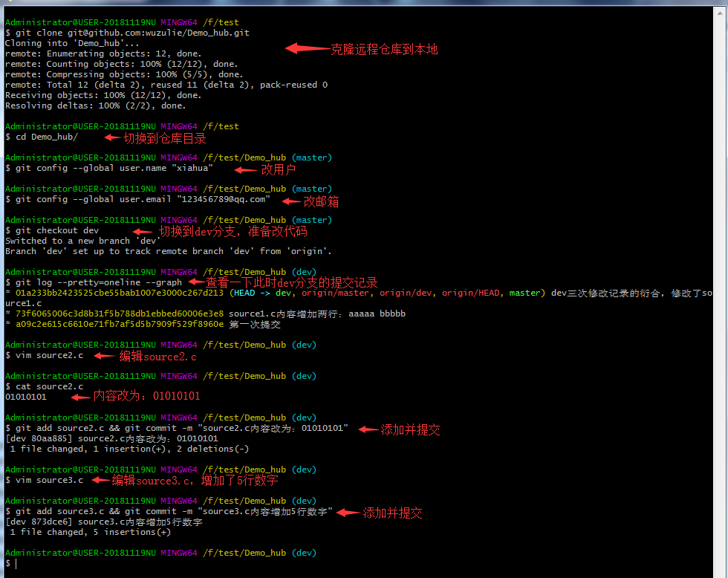
Task: Click the 'origin/master' ref label
Action: click(335, 293)
